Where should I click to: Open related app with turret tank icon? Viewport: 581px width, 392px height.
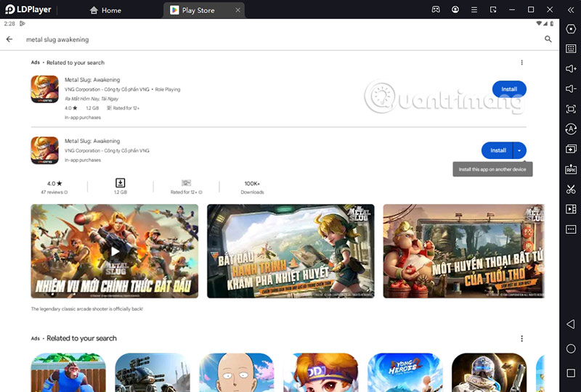tap(153, 372)
